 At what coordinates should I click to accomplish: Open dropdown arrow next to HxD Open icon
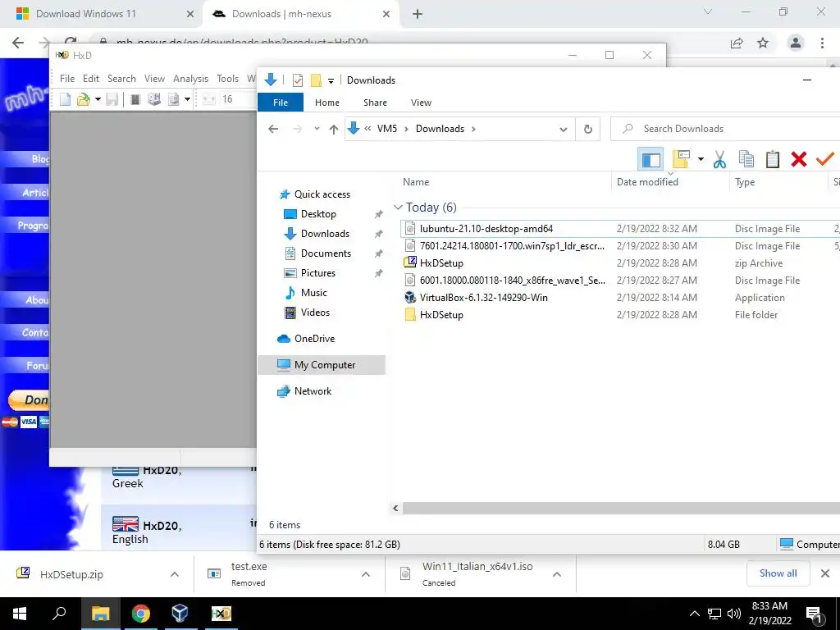click(98, 99)
